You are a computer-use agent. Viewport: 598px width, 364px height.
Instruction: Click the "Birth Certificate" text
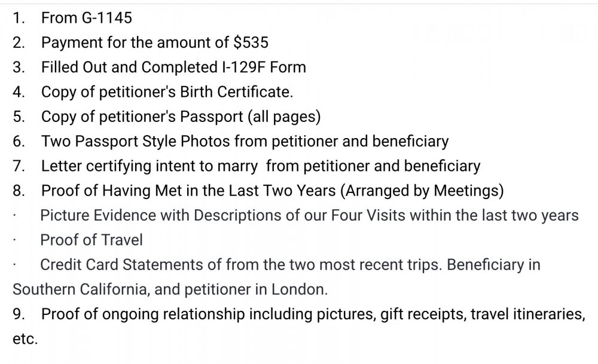pyautogui.click(x=236, y=92)
